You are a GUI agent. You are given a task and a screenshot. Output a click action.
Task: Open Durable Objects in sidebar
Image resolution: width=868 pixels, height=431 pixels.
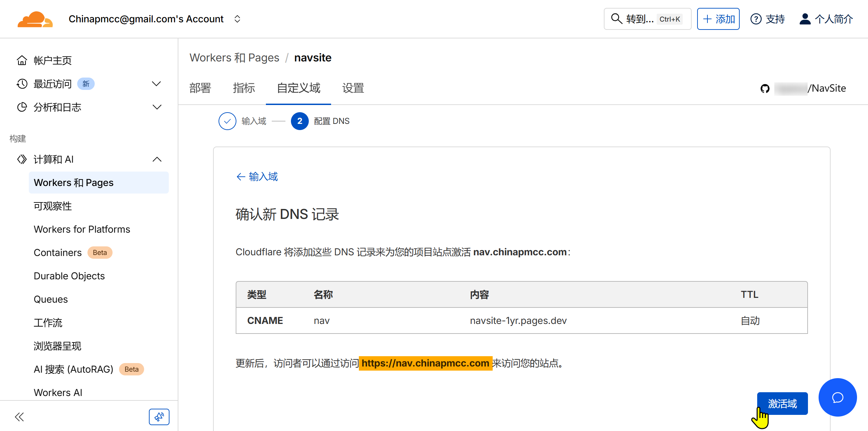(69, 276)
